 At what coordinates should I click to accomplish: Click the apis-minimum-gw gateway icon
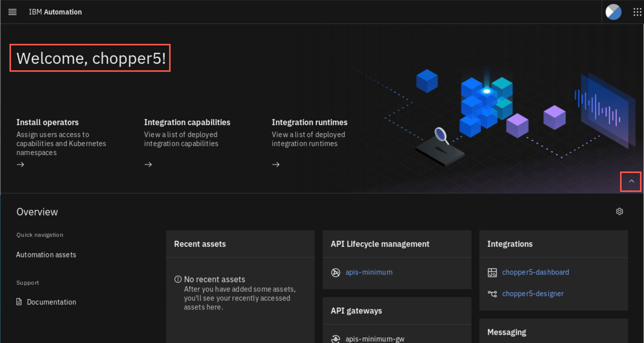coord(335,339)
